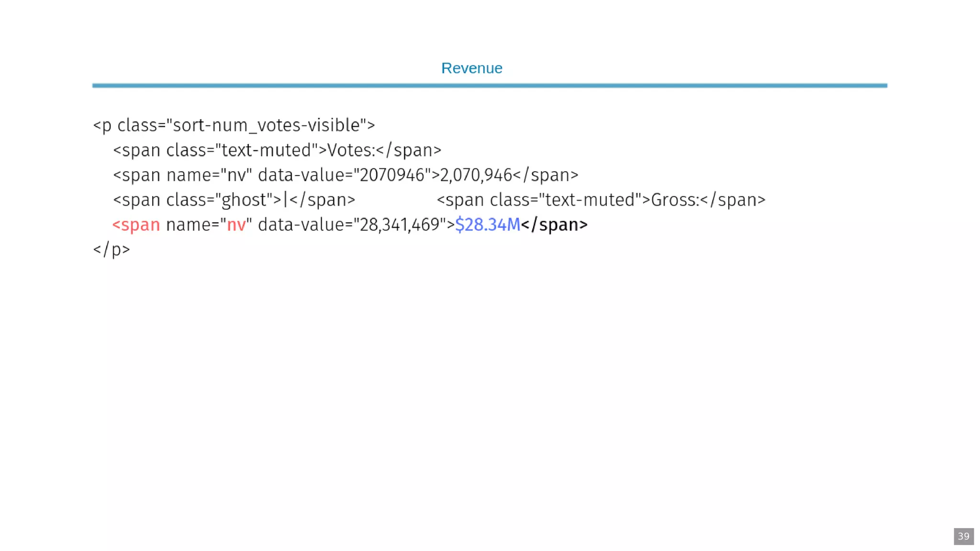This screenshot has width=980, height=551.
Task: Click the blue $28.34M value text
Action: (487, 225)
